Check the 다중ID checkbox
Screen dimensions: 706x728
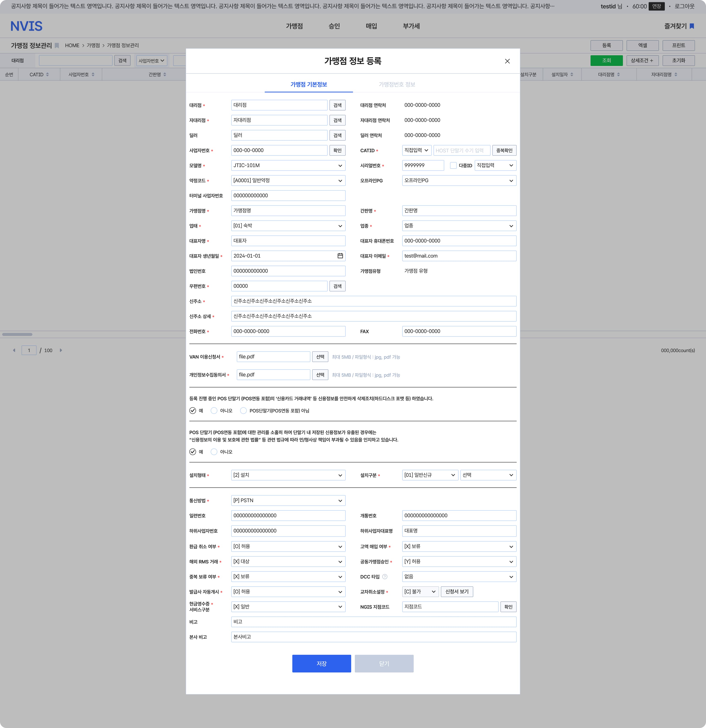(453, 166)
